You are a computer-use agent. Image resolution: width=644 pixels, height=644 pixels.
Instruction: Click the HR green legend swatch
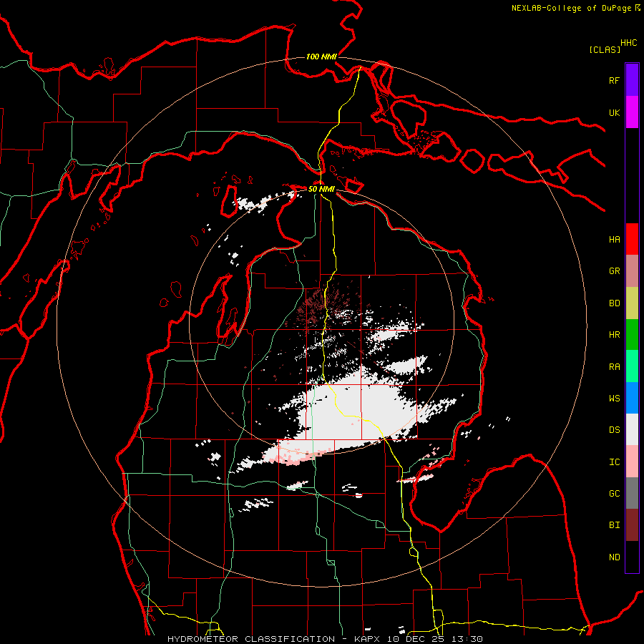(632, 335)
